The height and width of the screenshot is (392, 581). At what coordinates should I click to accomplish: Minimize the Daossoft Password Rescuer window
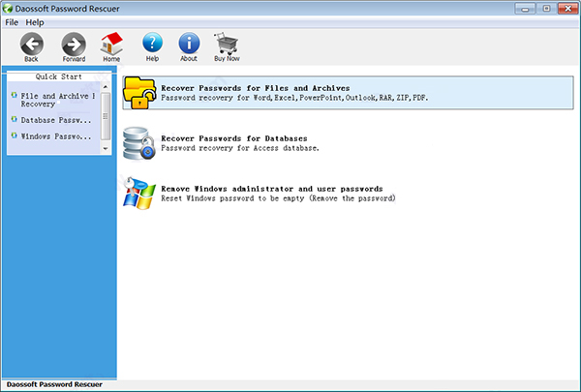point(525,9)
